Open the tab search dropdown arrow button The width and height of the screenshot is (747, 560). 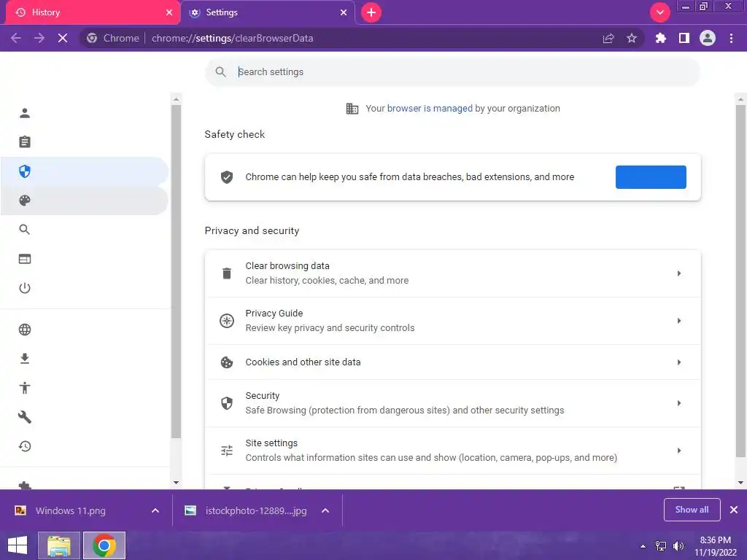[660, 12]
